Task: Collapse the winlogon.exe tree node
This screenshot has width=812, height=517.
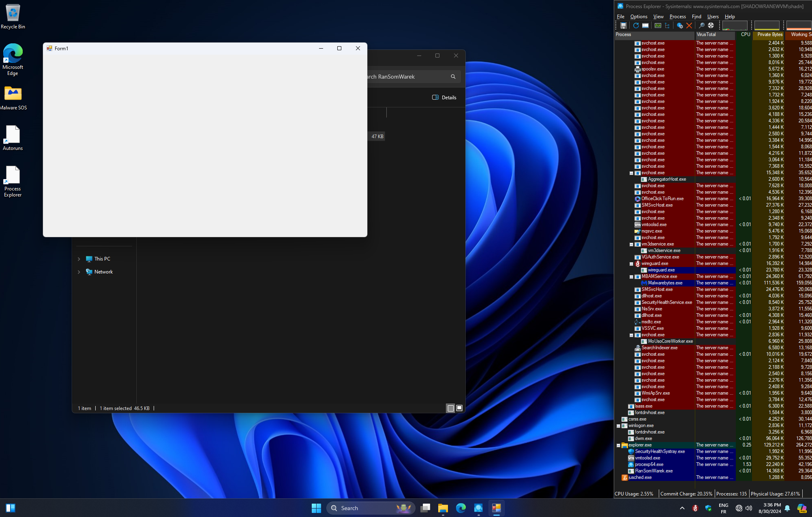Action: [618, 425]
